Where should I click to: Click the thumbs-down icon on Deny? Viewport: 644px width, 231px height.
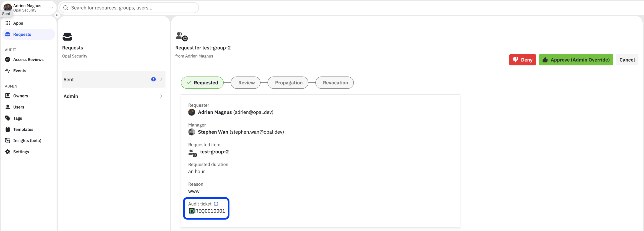[515, 60]
